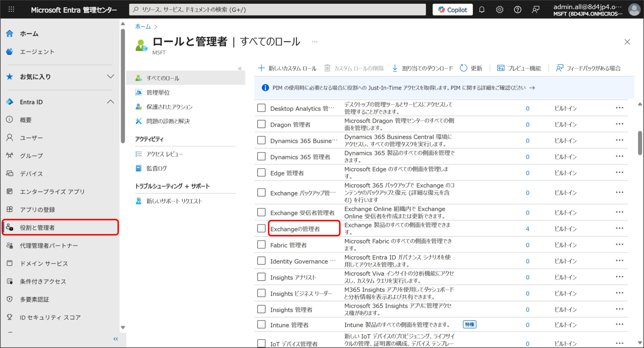Click the help question mark icon

point(517,10)
